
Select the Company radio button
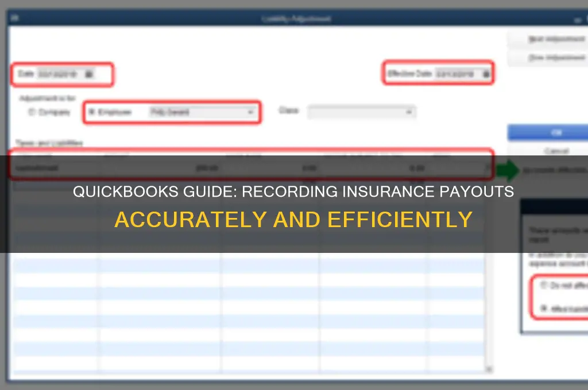click(32, 112)
